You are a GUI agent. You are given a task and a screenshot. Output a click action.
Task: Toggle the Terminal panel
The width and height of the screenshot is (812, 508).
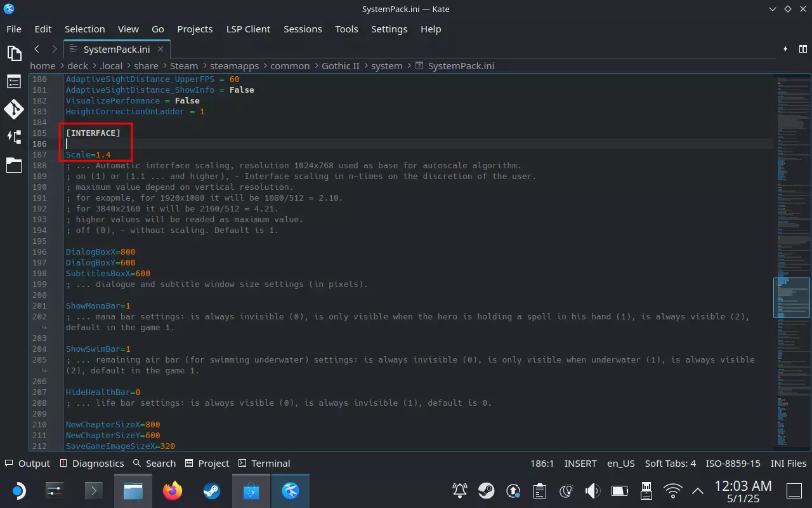point(264,464)
